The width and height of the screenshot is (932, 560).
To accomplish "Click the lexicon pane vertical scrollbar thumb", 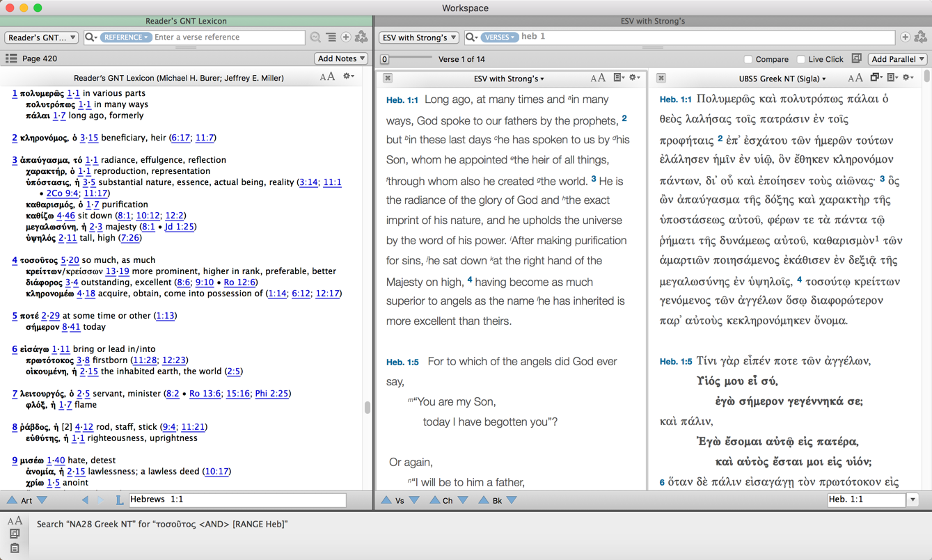I will [x=368, y=408].
